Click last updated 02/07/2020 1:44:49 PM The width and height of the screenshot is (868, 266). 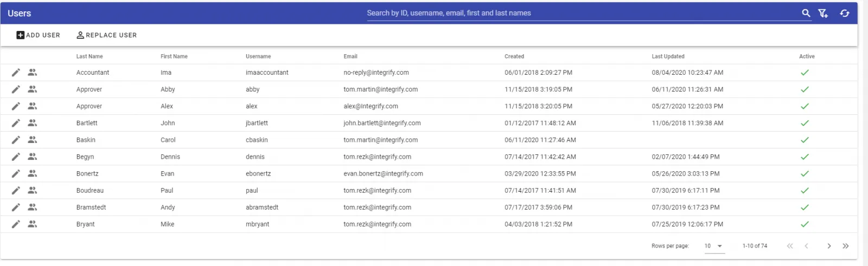(x=686, y=157)
